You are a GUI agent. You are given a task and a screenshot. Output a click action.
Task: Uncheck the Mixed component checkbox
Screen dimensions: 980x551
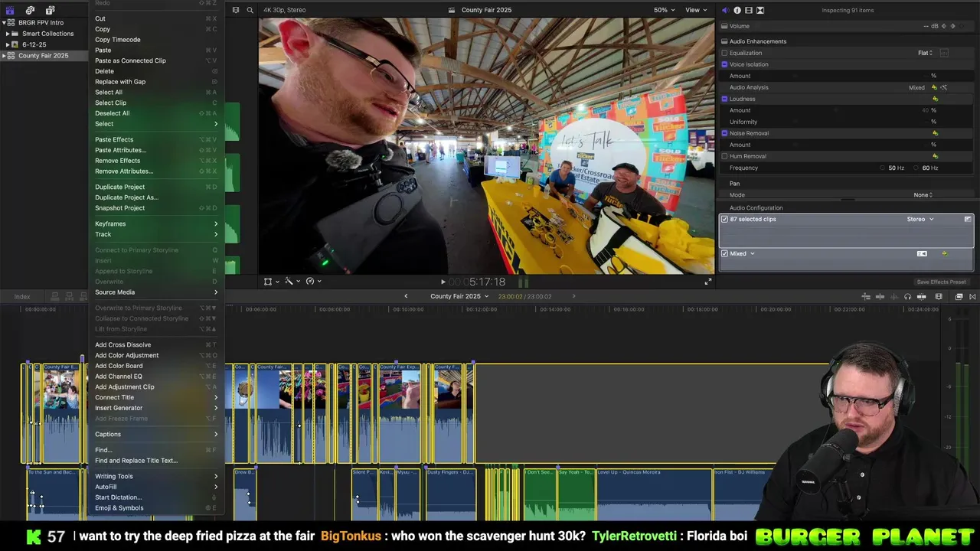724,253
